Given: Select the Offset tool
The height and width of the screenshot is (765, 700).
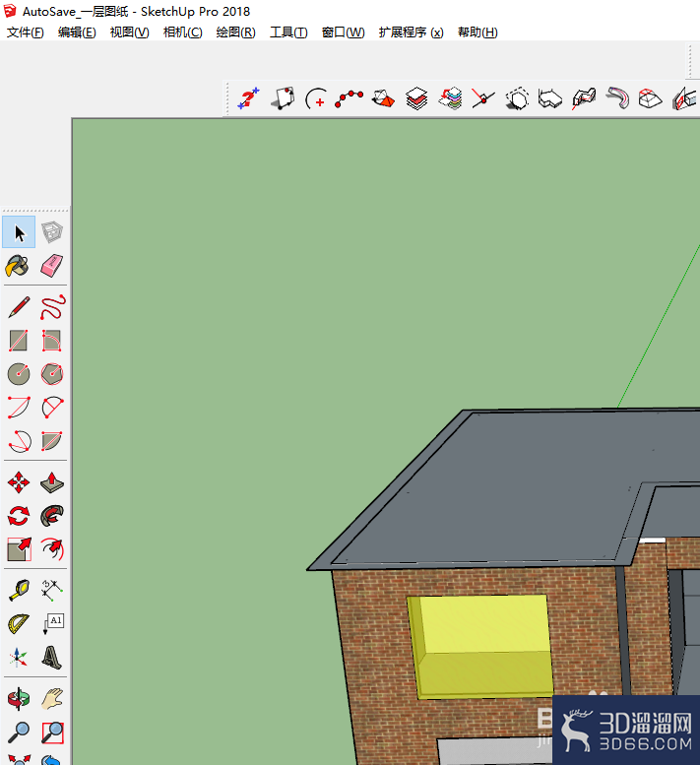Looking at the screenshot, I should pos(52,549).
